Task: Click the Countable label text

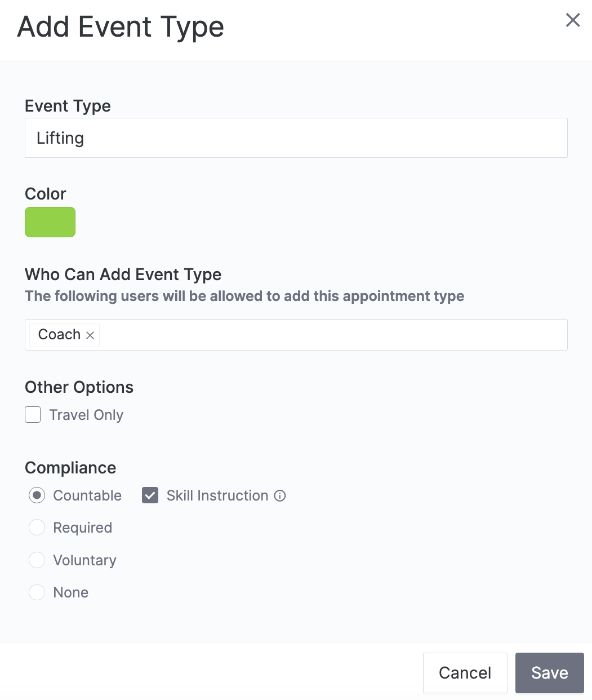Action: (x=87, y=495)
